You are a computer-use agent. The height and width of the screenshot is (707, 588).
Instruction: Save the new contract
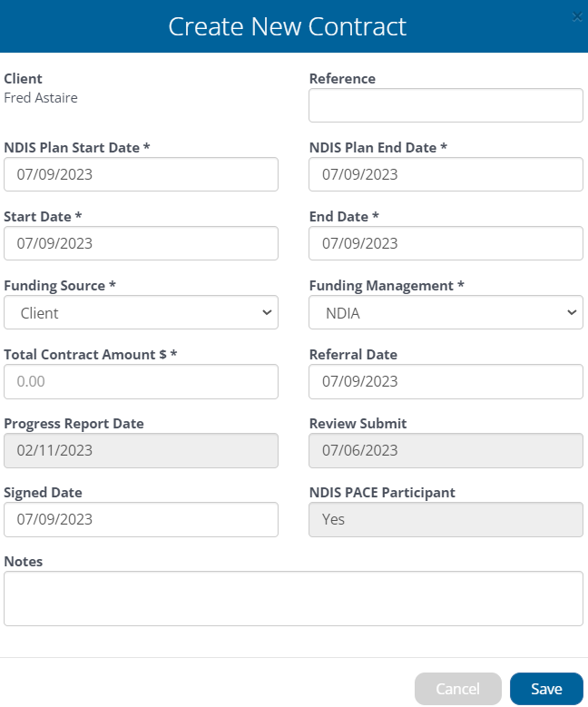tap(546, 689)
